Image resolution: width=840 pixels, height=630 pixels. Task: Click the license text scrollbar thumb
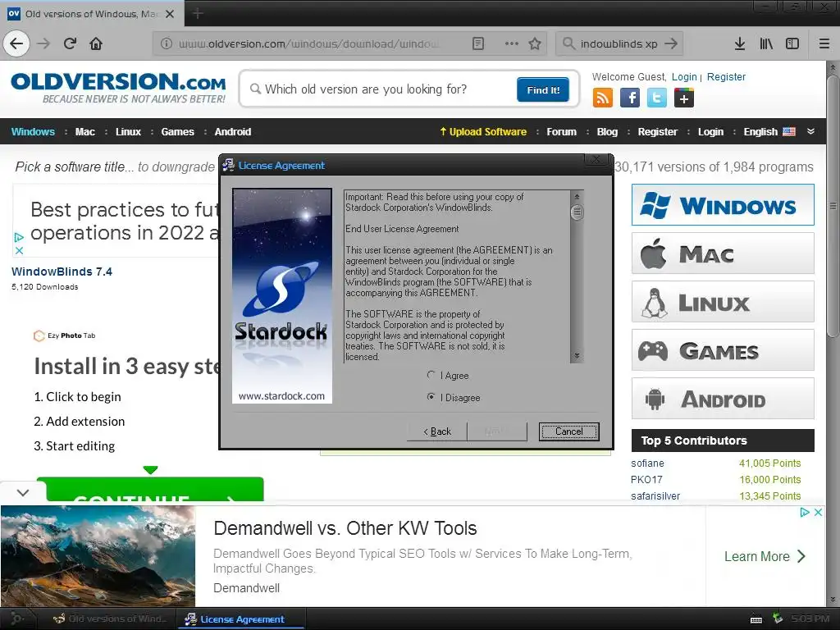[x=577, y=212]
